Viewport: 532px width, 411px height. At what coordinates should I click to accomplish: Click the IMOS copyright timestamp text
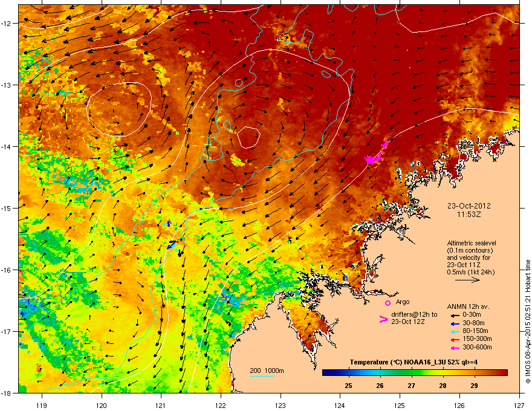528,322
